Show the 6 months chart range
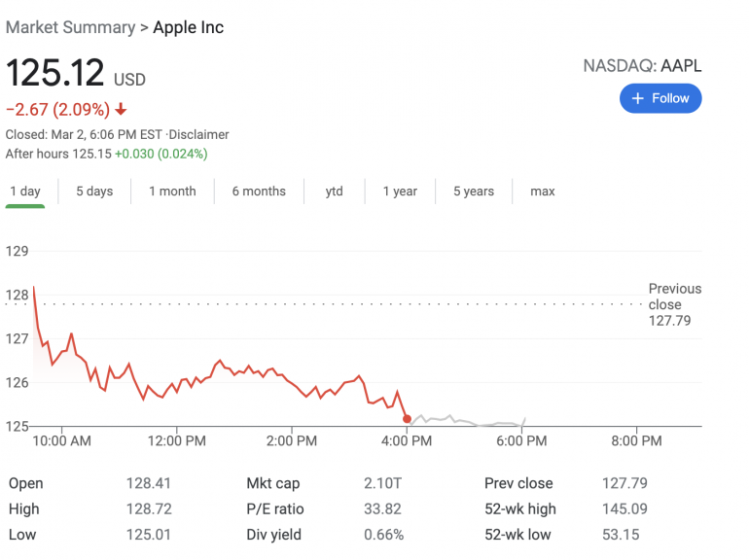The height and width of the screenshot is (560, 749). (x=259, y=192)
